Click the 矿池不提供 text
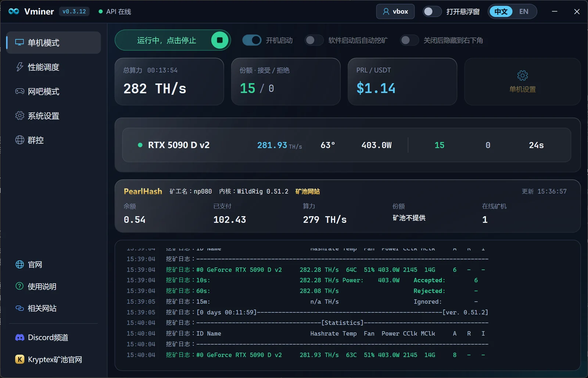This screenshot has width=588, height=378. 409,218
